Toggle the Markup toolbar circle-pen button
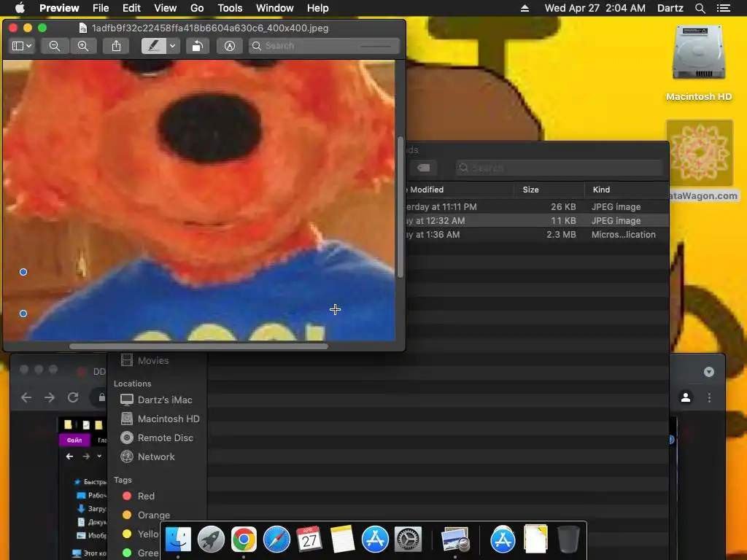This screenshot has width=747, height=560. coord(230,46)
